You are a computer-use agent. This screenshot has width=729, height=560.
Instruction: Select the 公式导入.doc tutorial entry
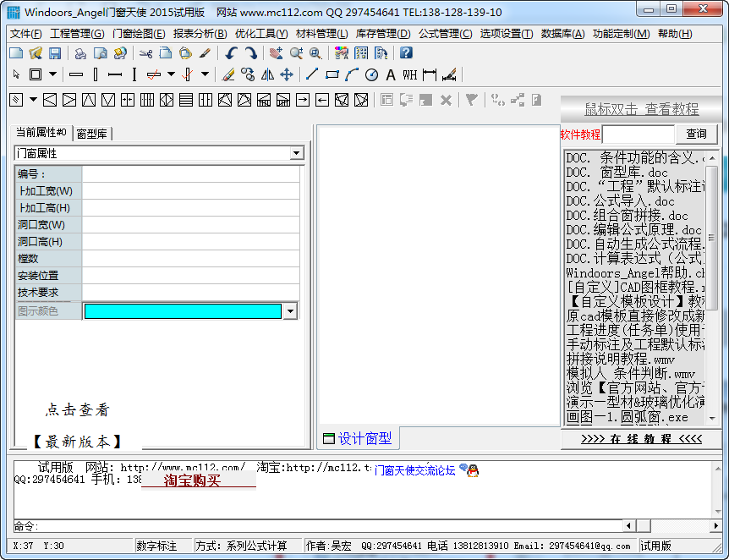[x=620, y=201]
